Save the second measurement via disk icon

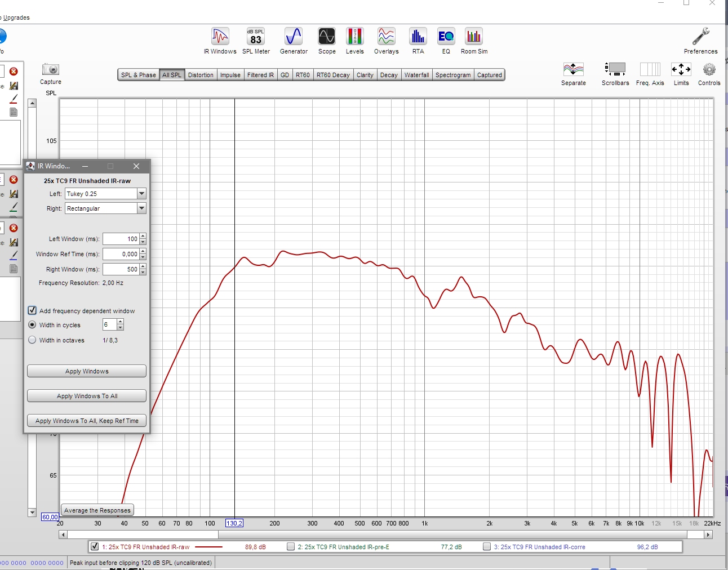(x=14, y=194)
